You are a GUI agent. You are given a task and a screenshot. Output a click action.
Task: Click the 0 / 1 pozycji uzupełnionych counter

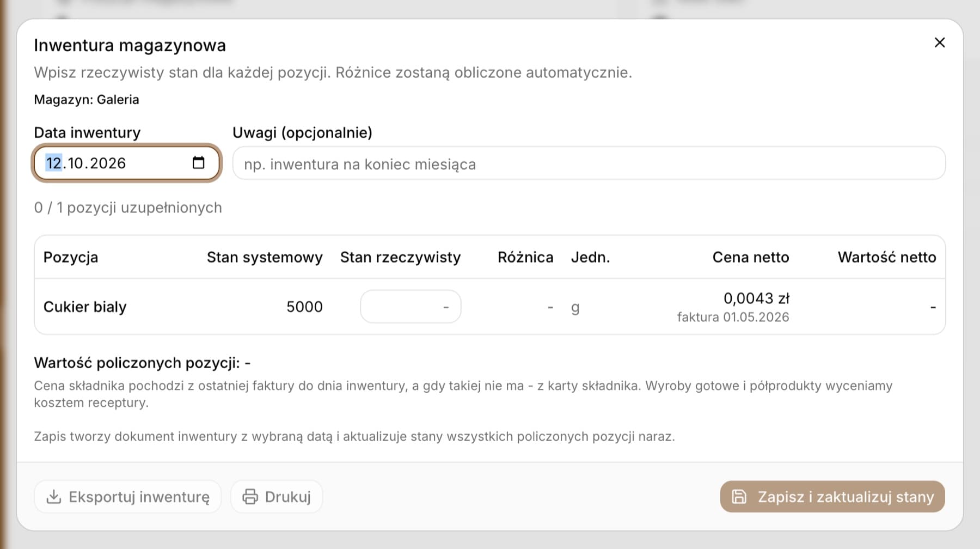pos(128,208)
